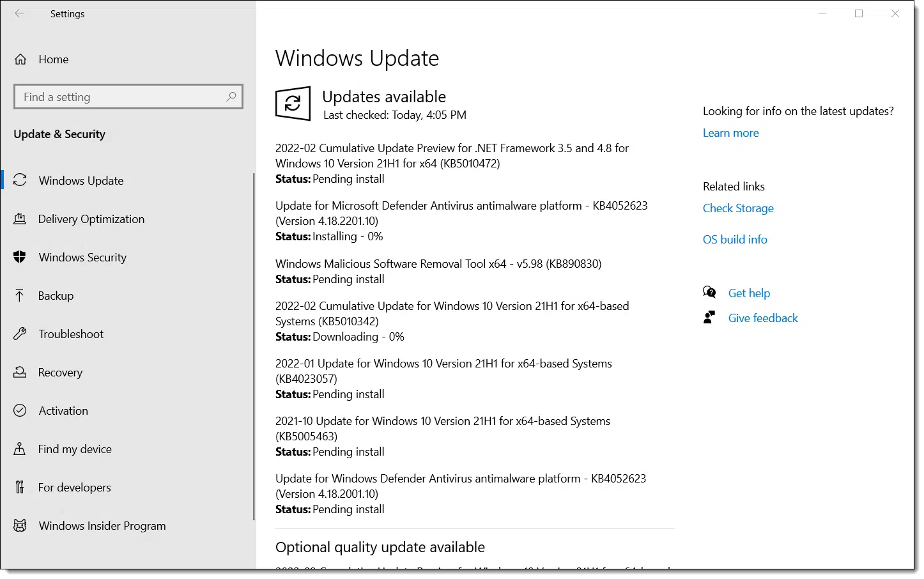Click the For developers tools icon

[20, 487]
